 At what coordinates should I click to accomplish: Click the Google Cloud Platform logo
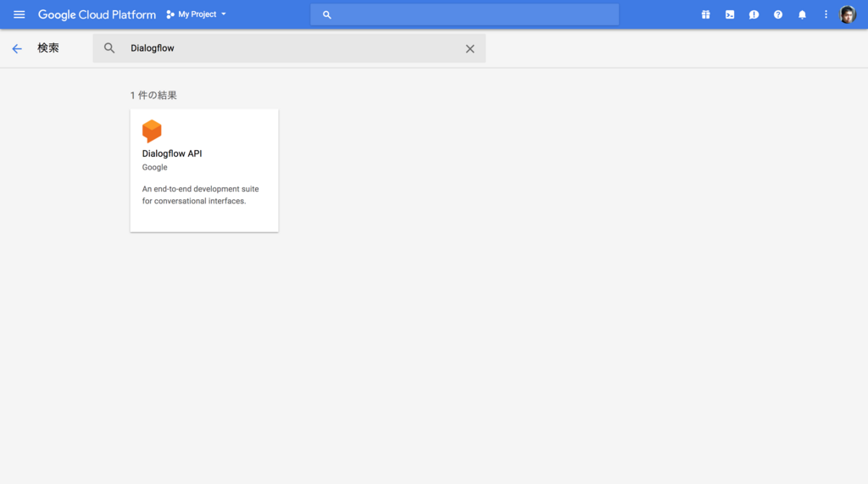97,14
